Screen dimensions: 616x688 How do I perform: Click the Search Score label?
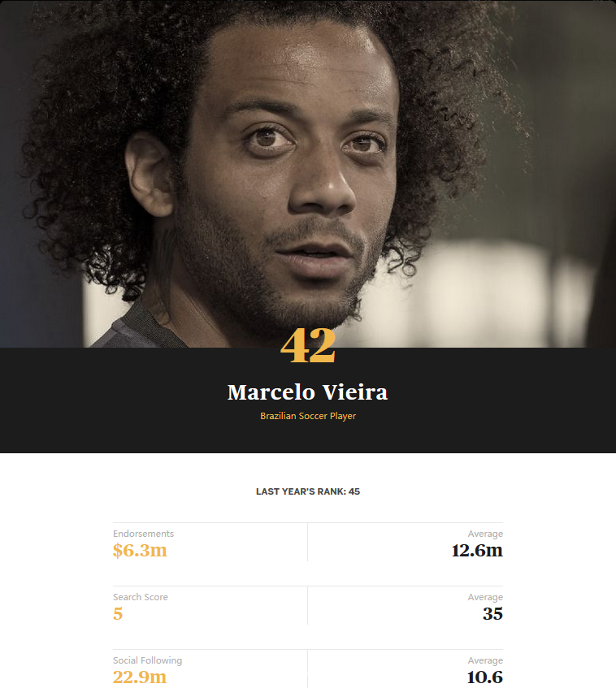tap(141, 597)
